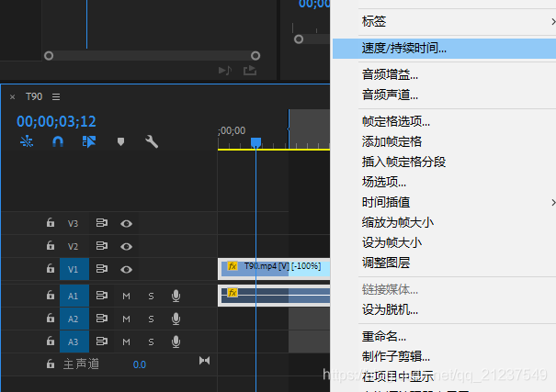Viewport: 556px width, 392px height.
Task: Choose 帧定格选项... menu item
Action: click(x=444, y=121)
